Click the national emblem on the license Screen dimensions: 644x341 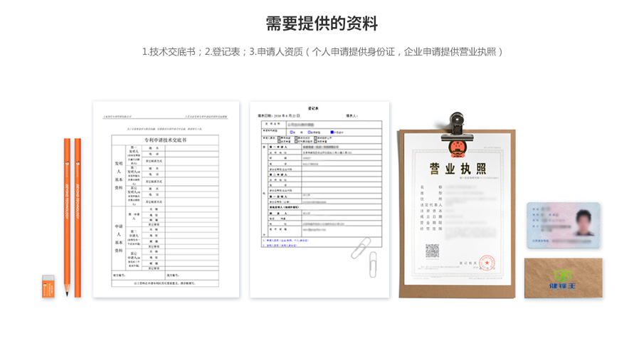tap(456, 149)
